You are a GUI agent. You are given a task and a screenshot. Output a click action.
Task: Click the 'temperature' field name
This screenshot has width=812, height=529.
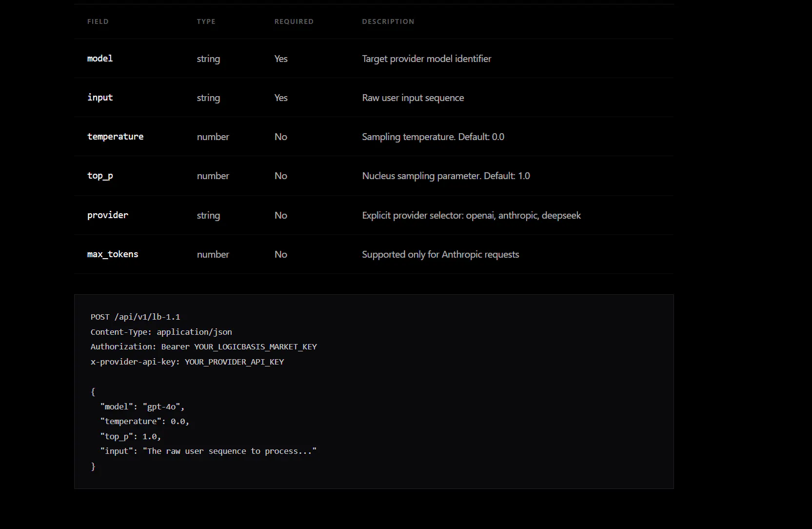[x=116, y=137]
